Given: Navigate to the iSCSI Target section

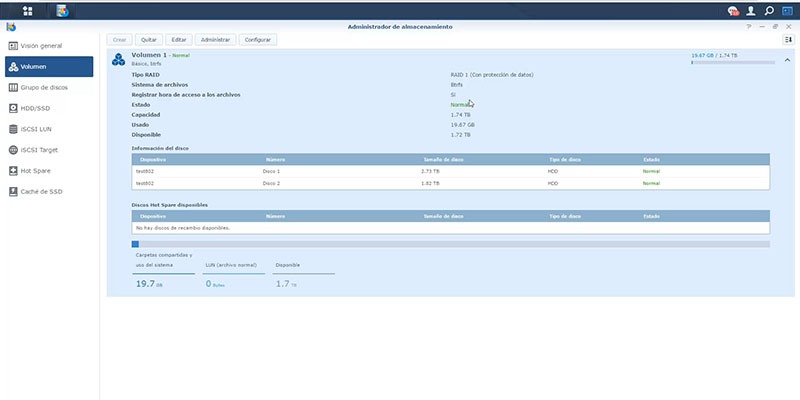Looking at the screenshot, I should [49, 150].
